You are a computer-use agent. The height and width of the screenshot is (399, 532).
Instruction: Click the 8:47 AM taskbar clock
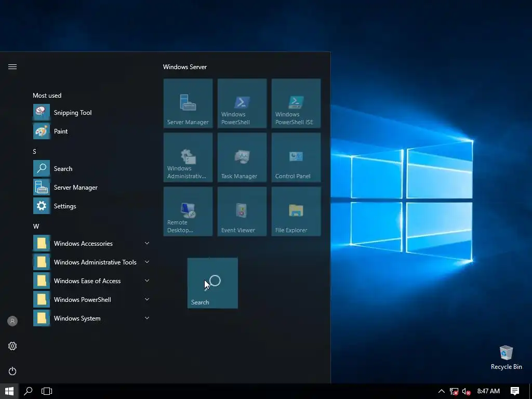tap(488, 391)
